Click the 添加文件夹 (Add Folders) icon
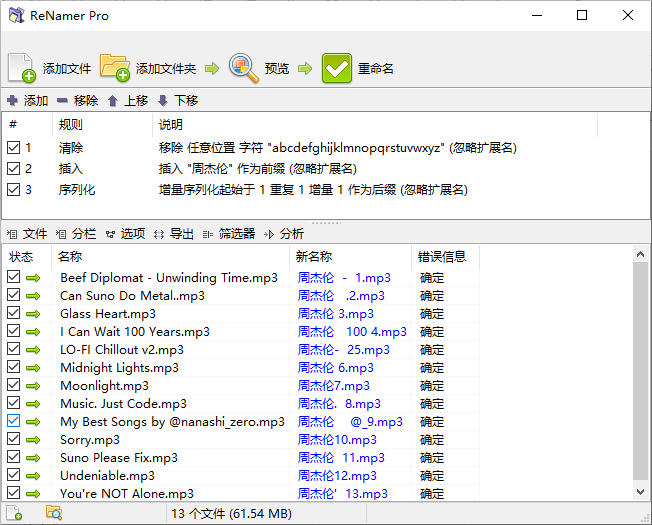Viewport: 652px width, 525px height. point(115,68)
